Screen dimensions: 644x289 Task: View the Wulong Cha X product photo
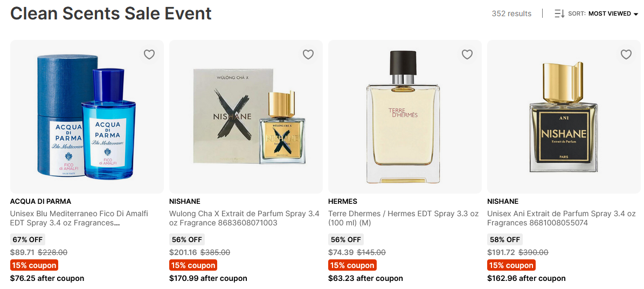pyautogui.click(x=246, y=116)
